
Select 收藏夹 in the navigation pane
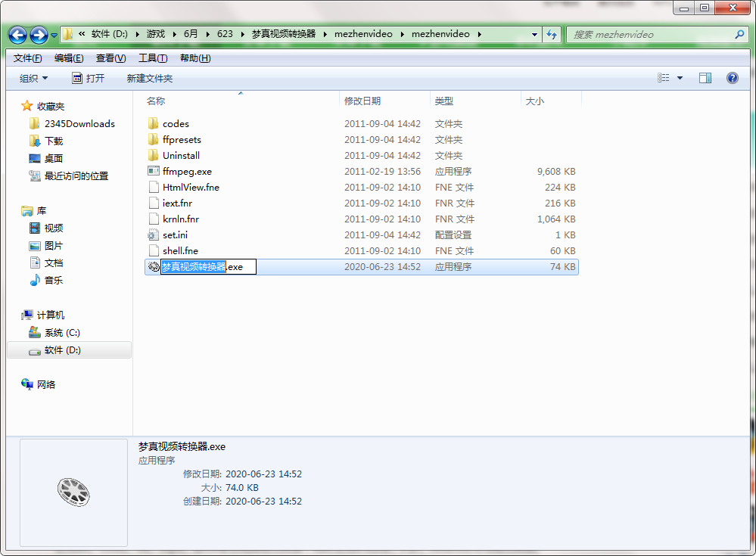point(50,107)
